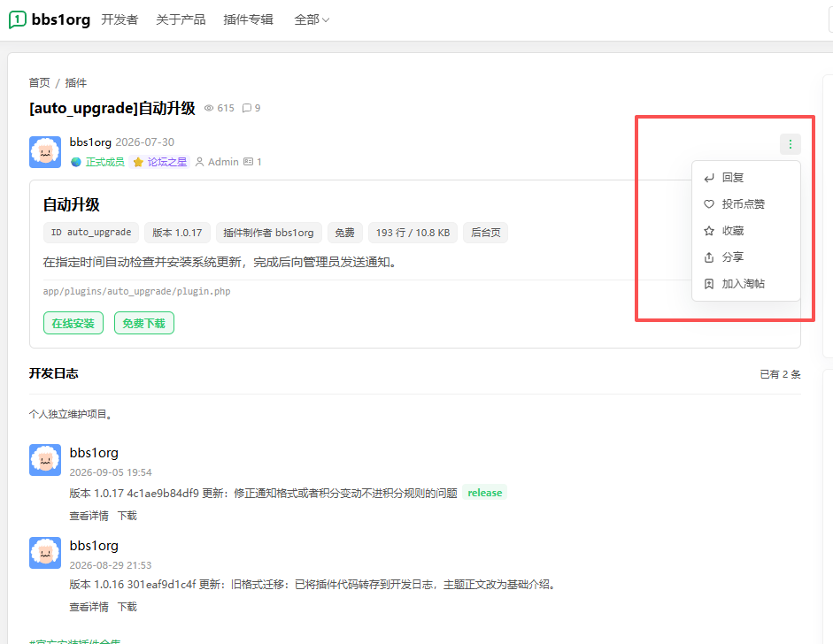Image resolution: width=833 pixels, height=644 pixels.
Task: Click the 开发日志 section heading
Action: coord(54,373)
